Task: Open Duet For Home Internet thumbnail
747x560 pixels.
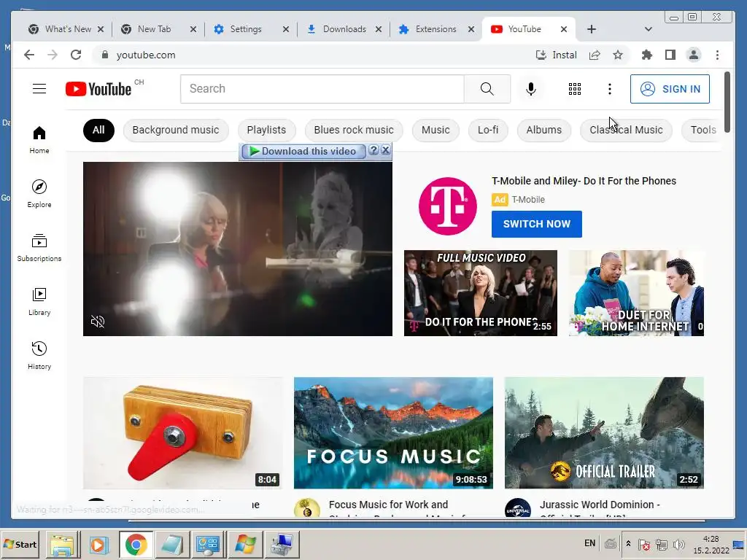Action: (636, 293)
